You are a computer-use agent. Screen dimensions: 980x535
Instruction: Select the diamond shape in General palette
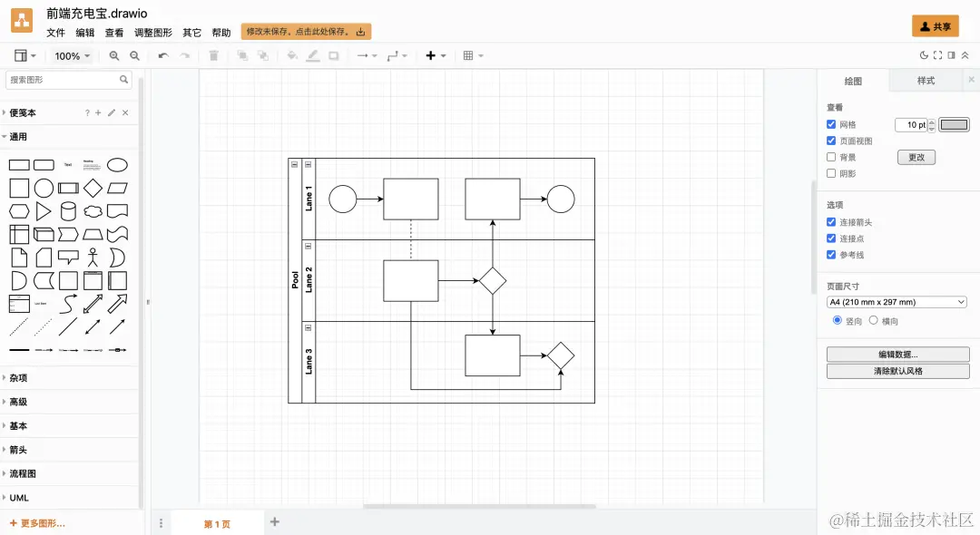click(x=93, y=188)
